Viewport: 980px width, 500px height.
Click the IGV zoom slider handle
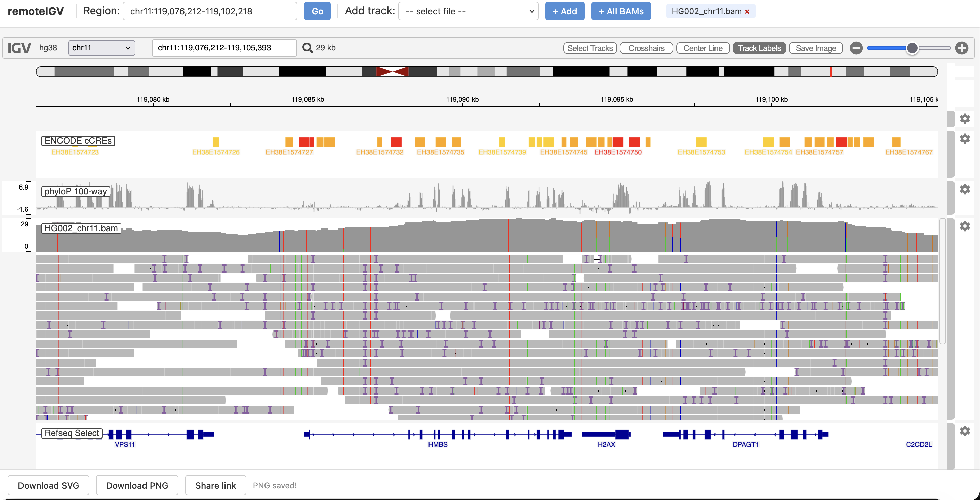coord(912,48)
